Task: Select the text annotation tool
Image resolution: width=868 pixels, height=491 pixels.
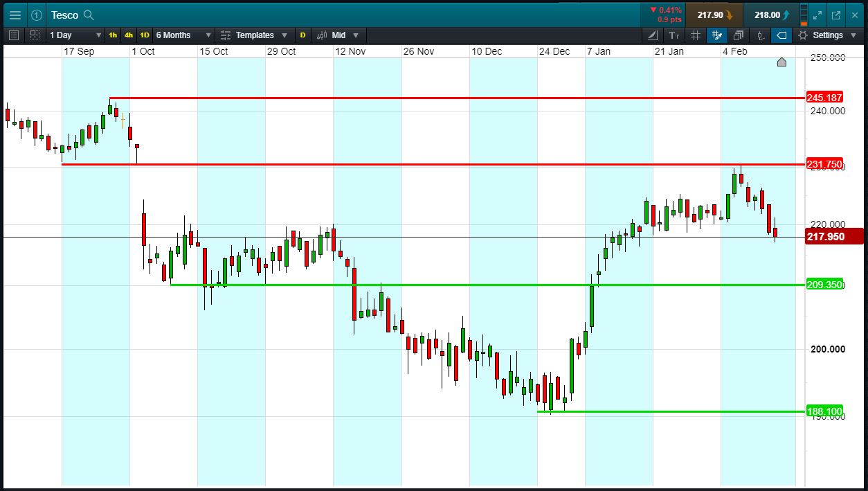Action: pos(674,35)
